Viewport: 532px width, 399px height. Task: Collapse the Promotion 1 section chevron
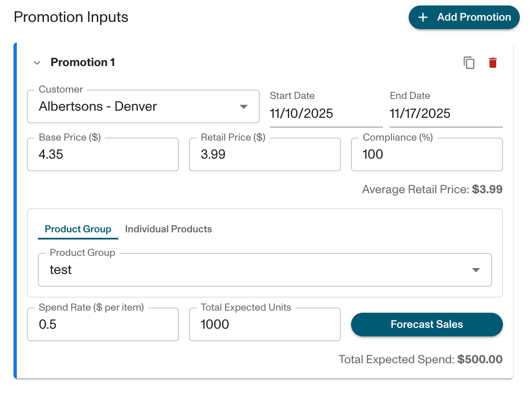pos(37,63)
